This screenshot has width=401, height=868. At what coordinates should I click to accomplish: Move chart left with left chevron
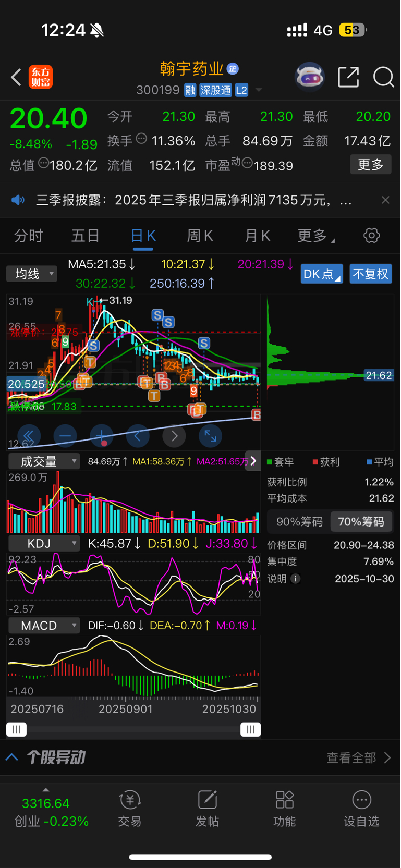pos(138,436)
